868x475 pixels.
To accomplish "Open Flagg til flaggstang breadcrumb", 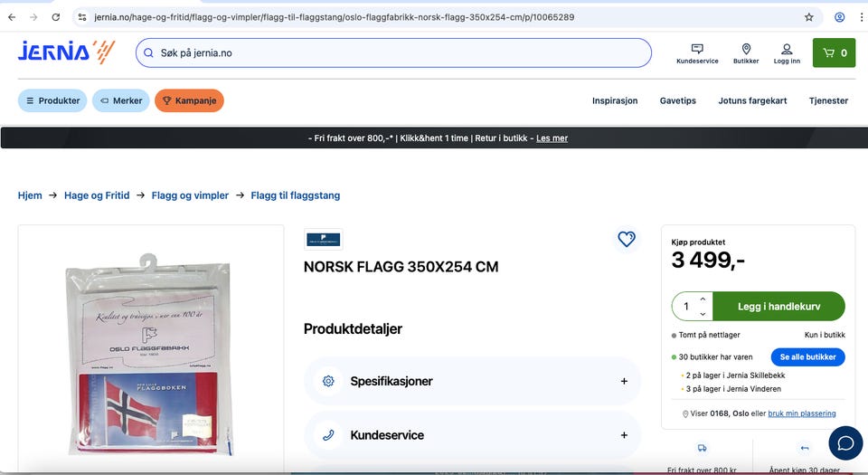I will point(295,195).
